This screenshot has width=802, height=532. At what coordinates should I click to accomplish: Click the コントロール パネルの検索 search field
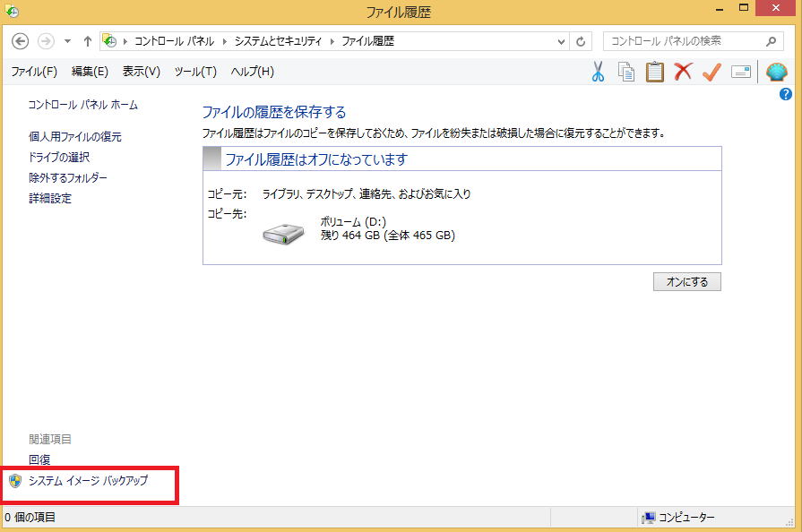pyautogui.click(x=685, y=41)
